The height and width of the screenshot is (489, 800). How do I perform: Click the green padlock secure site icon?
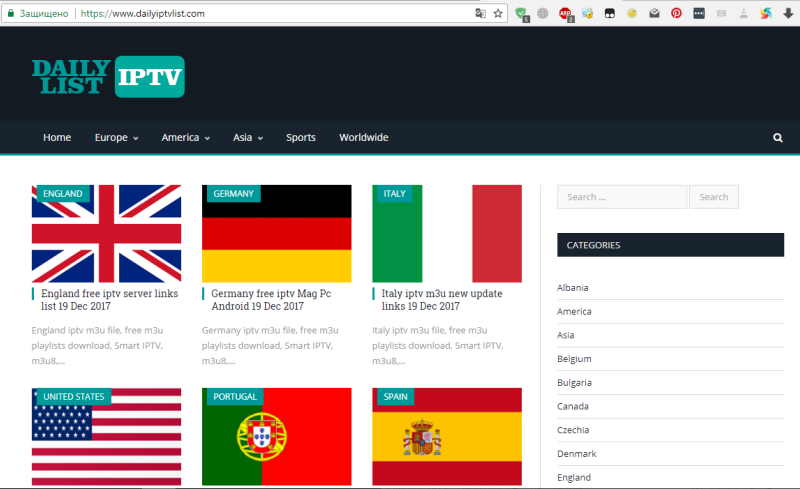[x=11, y=14]
